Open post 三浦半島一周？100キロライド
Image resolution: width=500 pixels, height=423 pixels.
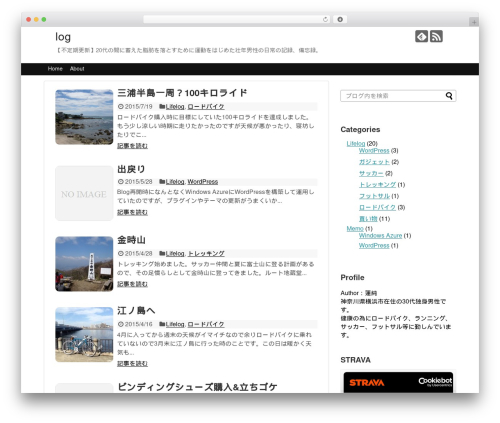click(182, 93)
